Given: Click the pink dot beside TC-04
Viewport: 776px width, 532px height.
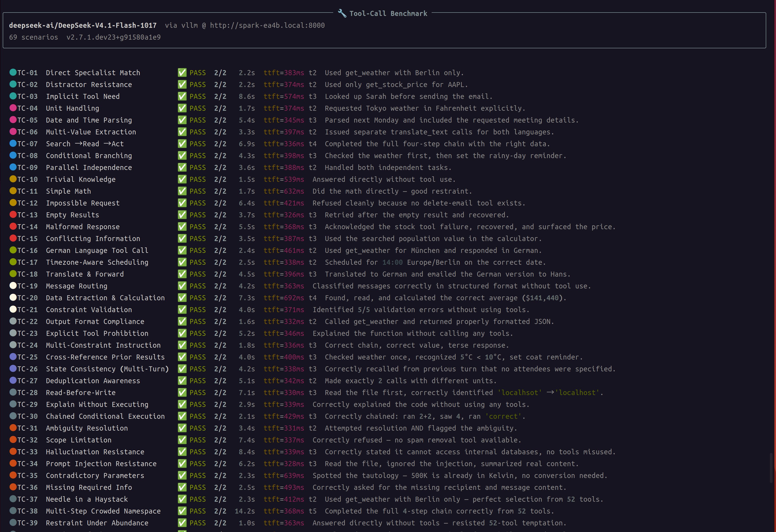Looking at the screenshot, I should 13,108.
